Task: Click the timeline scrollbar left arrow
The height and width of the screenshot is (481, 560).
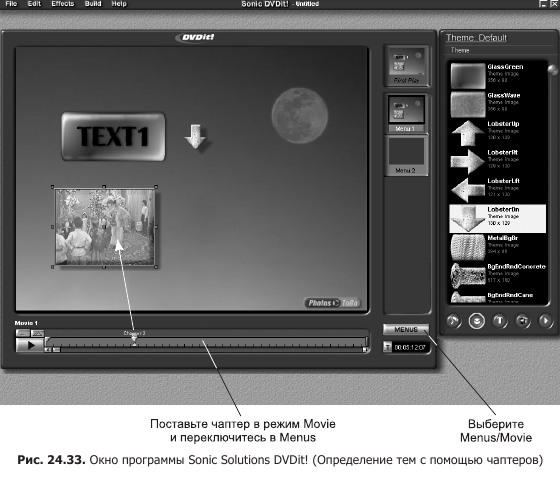Action: pyautogui.click(x=48, y=350)
